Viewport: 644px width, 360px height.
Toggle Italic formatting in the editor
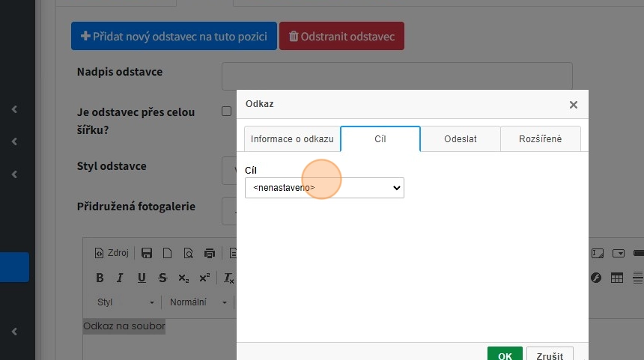(119, 278)
